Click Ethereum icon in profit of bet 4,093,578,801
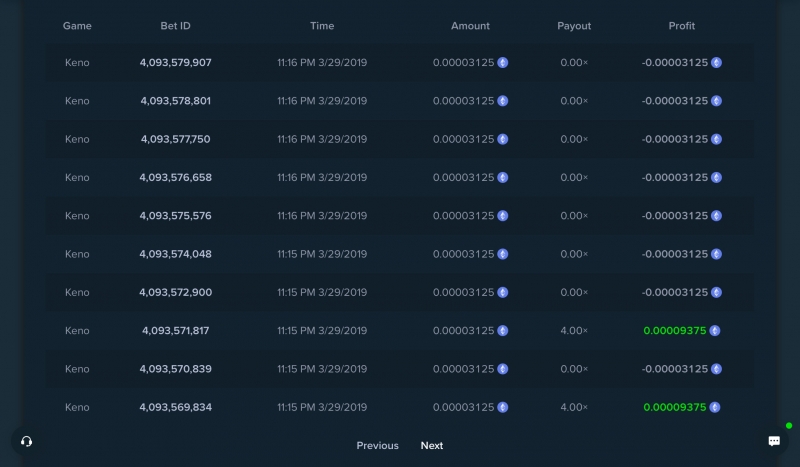 coord(716,101)
